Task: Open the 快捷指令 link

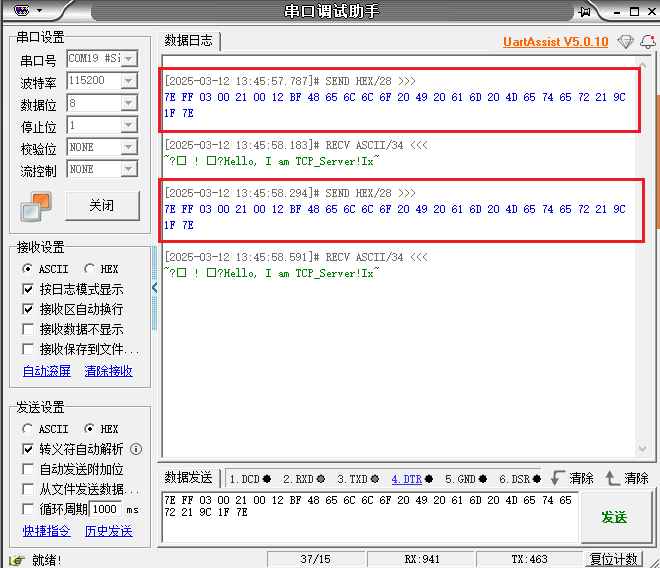Action: 47,531
